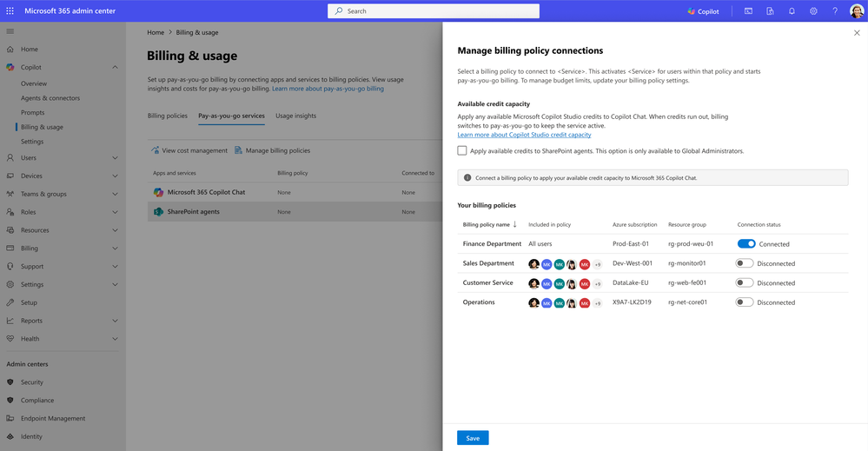Screen dimensions: 868x451
Task: Click the Reports chart icon
Action: [x=10, y=321]
